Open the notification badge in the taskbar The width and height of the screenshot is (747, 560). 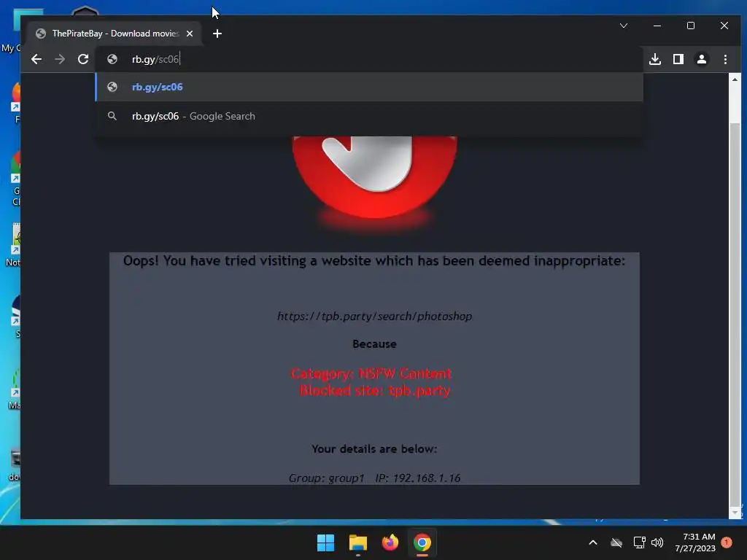[x=727, y=542]
